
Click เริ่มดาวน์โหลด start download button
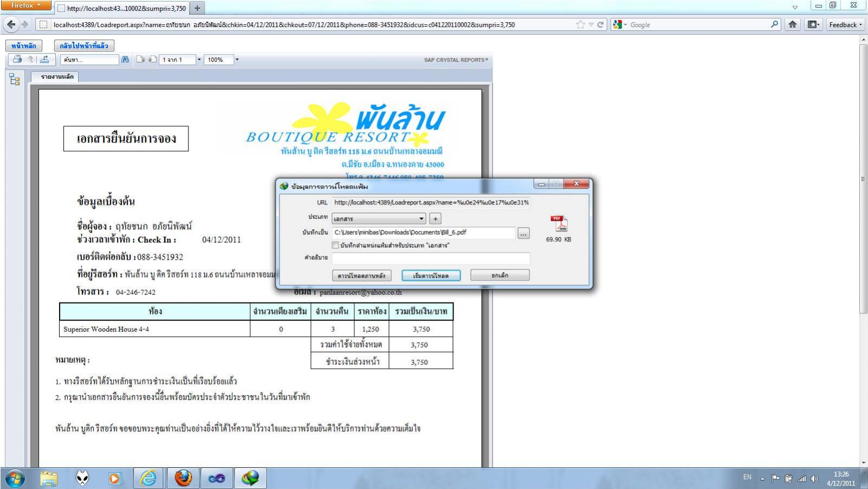[x=431, y=275]
